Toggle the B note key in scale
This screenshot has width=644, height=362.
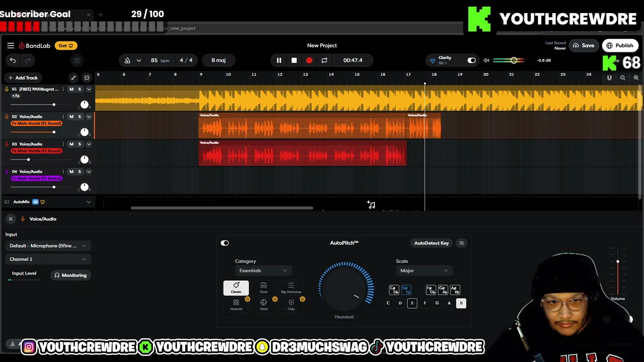tap(461, 303)
